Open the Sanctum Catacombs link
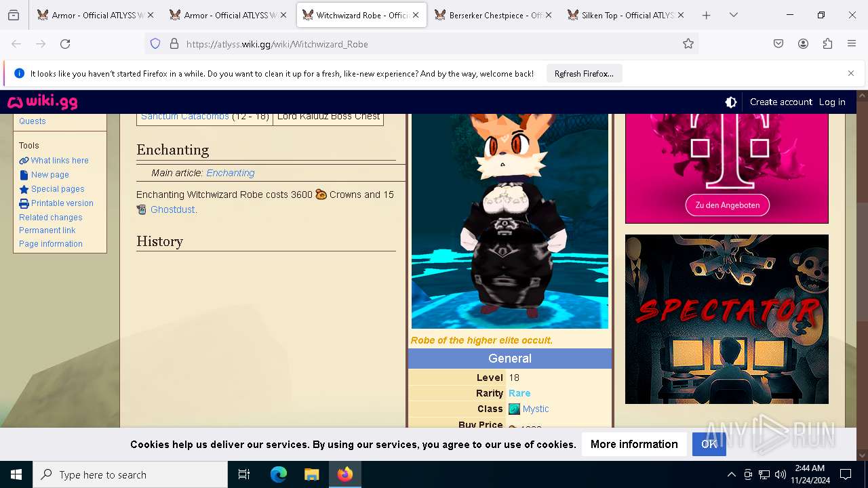Screen dimensions: 868x488 tap(185, 118)
